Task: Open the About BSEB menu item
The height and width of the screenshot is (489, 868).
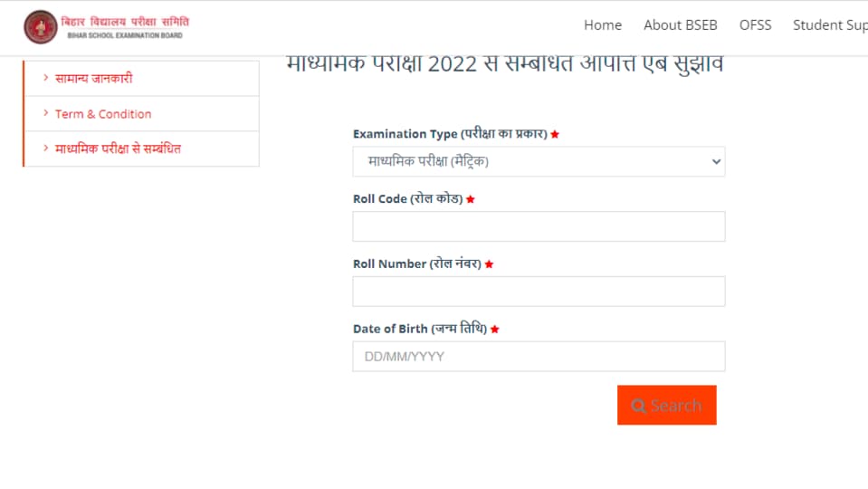Action: click(x=681, y=25)
